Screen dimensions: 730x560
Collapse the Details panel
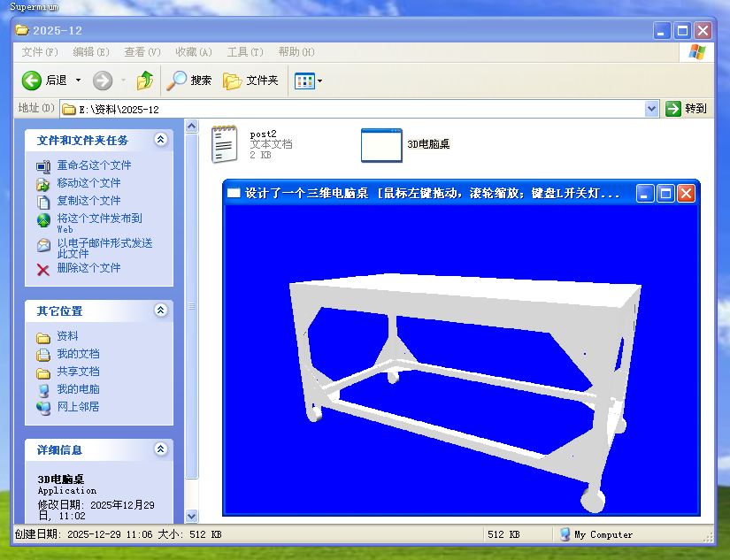160,449
